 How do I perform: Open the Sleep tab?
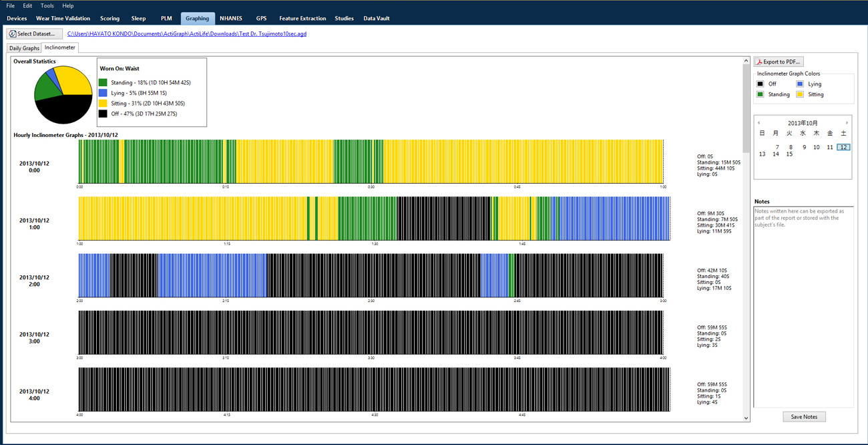(x=138, y=19)
